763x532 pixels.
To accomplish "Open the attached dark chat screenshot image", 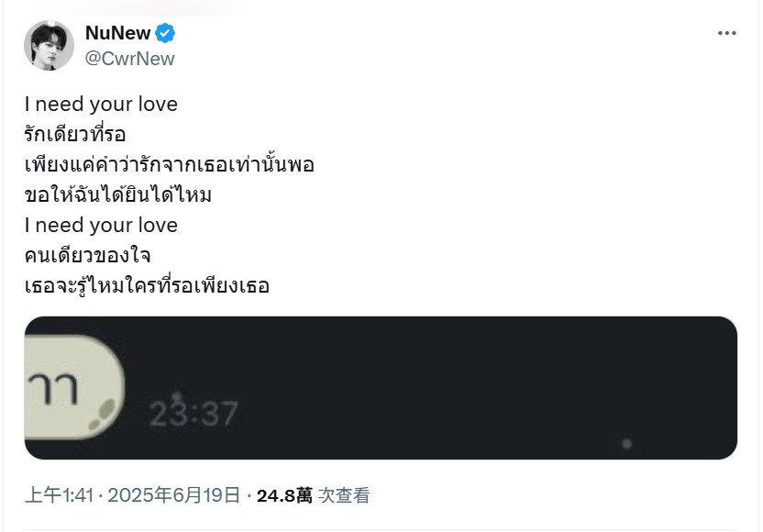I will [x=381, y=388].
